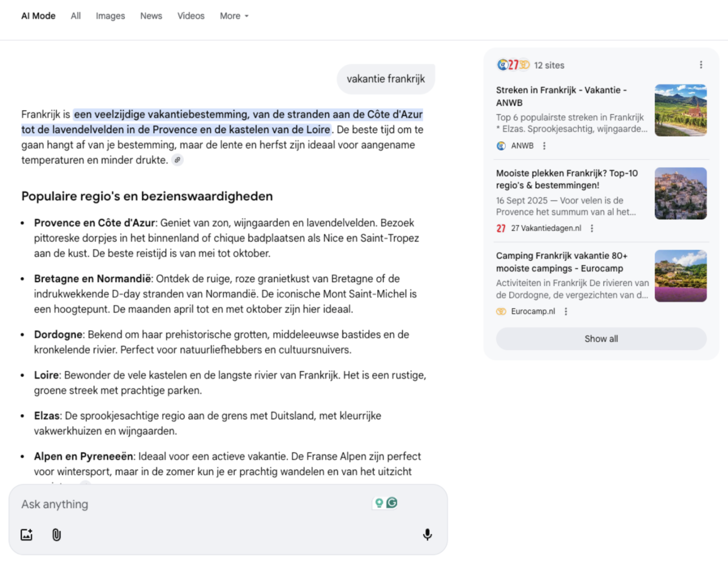Viewport: 728px width, 564px height.
Task: Click the link icon after the intro paragraph
Action: pos(177,160)
